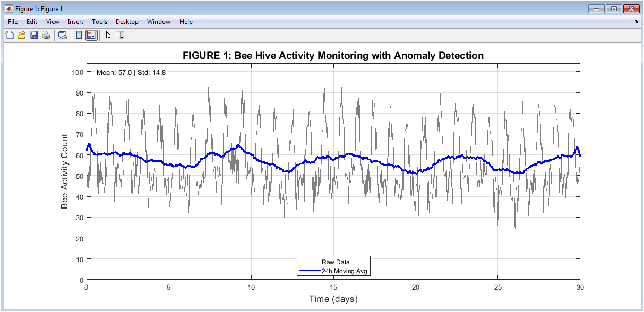This screenshot has width=644, height=312.
Task: Click the New Figure toolbar icon
Action: (10, 36)
